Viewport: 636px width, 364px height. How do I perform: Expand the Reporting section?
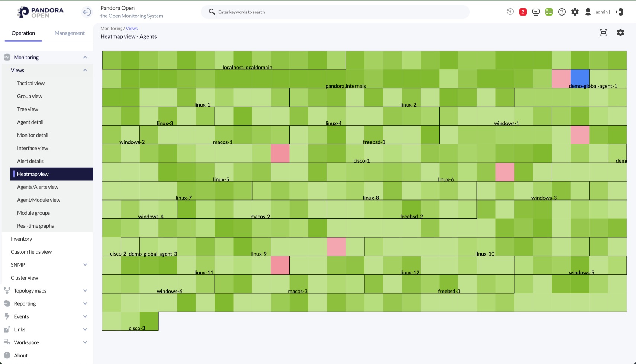coord(85,304)
